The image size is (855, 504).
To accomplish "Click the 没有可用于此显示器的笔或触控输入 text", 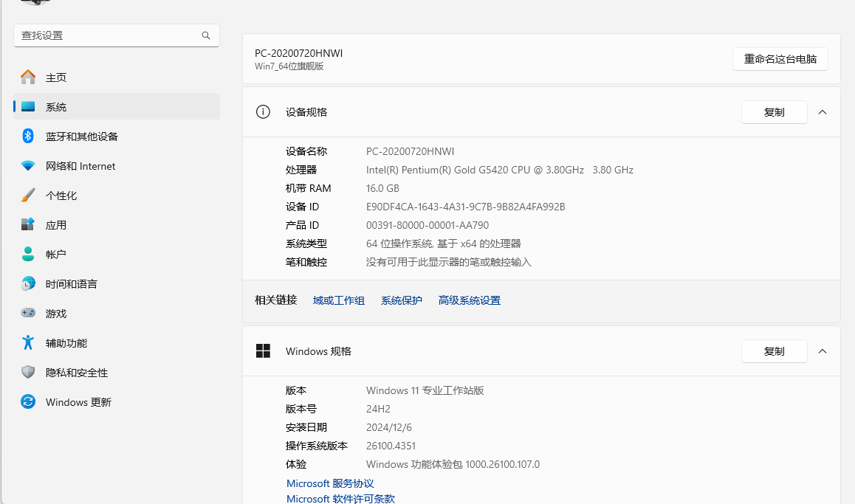I will tap(449, 262).
